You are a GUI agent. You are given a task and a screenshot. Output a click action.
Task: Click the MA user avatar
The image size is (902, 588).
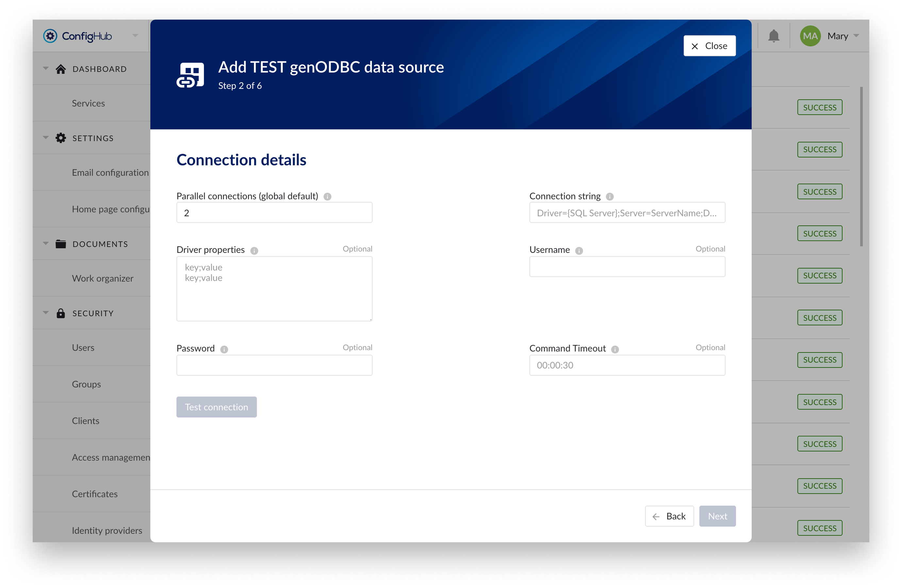(x=810, y=36)
